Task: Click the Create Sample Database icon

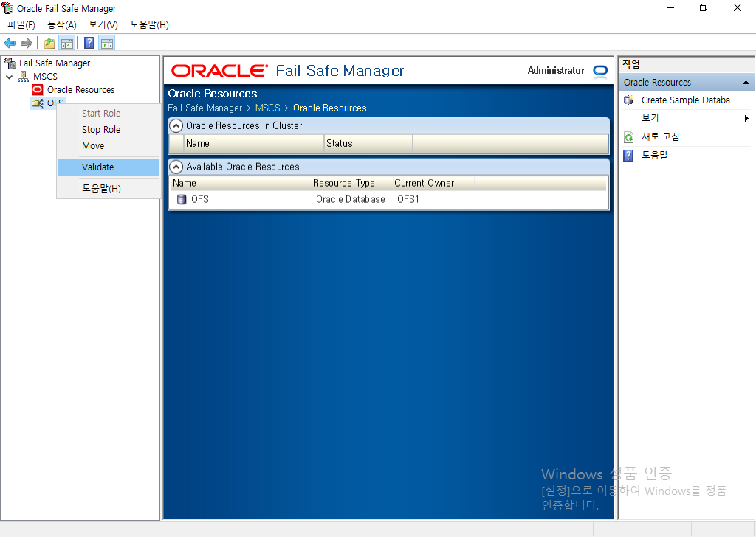Action: [629, 100]
